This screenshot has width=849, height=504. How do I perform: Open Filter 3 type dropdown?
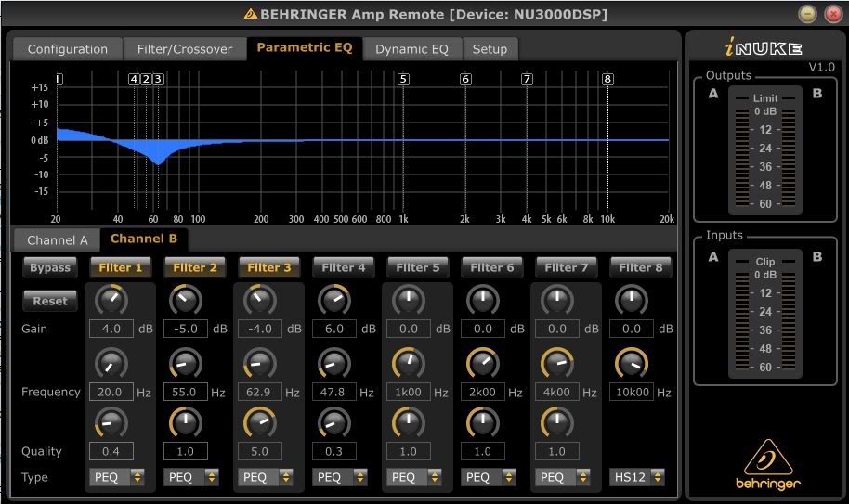[x=266, y=477]
